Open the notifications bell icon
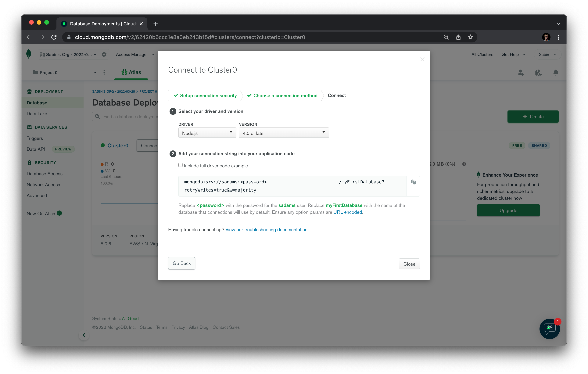 pyautogui.click(x=556, y=73)
